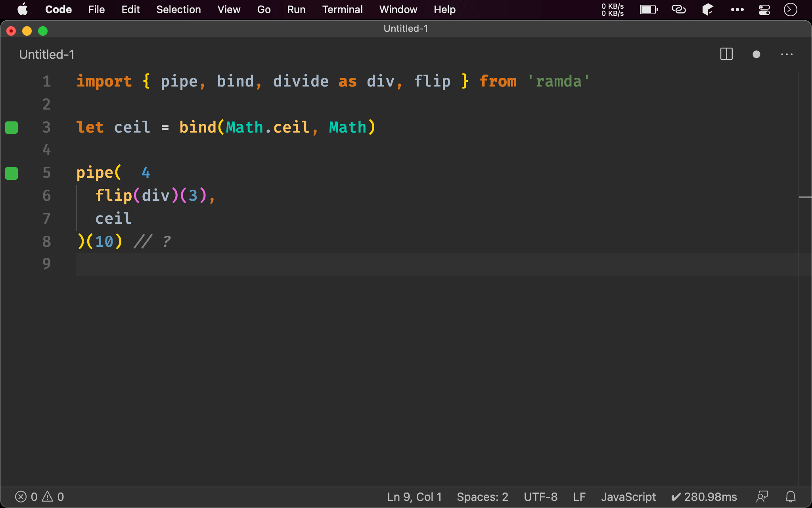Click the minimap scroll area at right

pyautogui.click(x=805, y=278)
